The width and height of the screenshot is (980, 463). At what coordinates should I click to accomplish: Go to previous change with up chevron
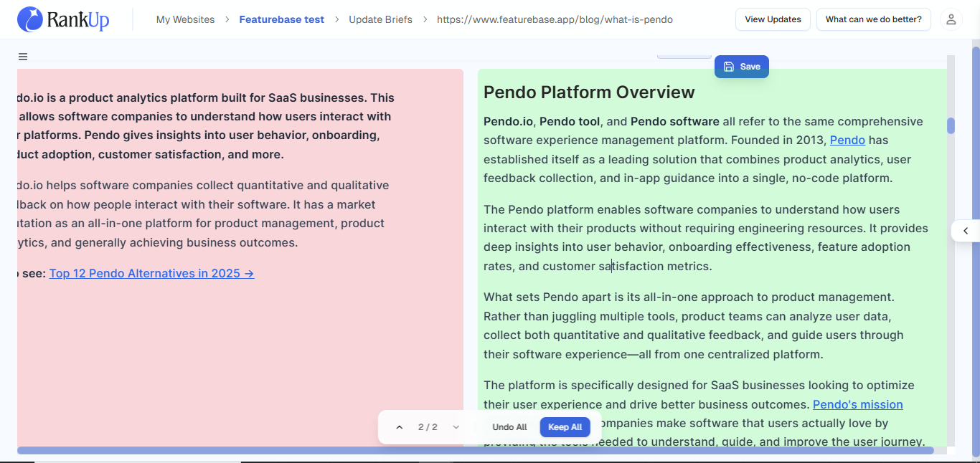pos(400,427)
